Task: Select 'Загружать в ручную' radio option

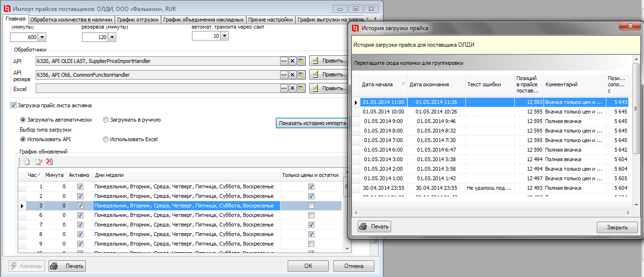Action: (106, 120)
